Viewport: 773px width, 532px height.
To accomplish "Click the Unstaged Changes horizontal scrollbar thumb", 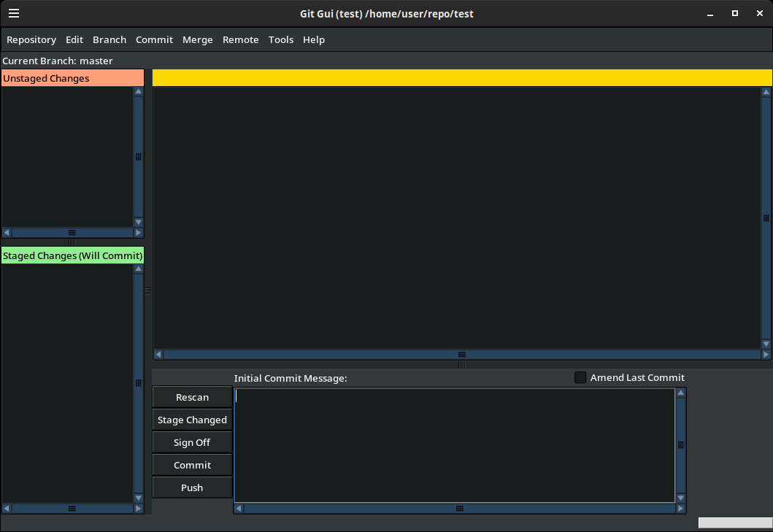I will tap(72, 233).
